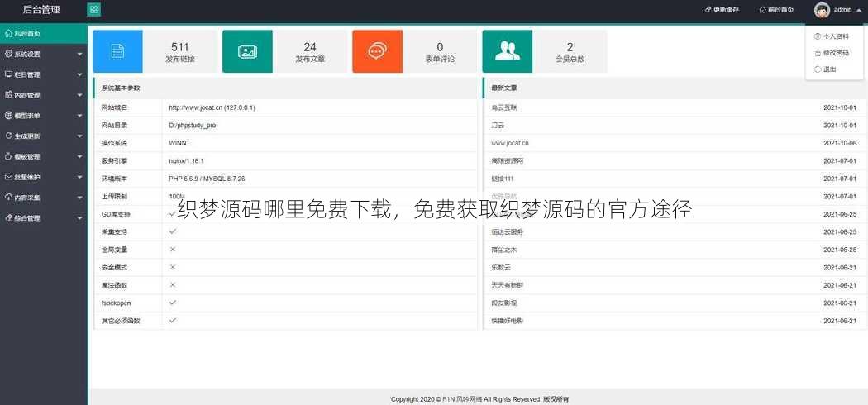Click the icon next to 个人资料
Screen dimensions: 868x405
tap(818, 36)
